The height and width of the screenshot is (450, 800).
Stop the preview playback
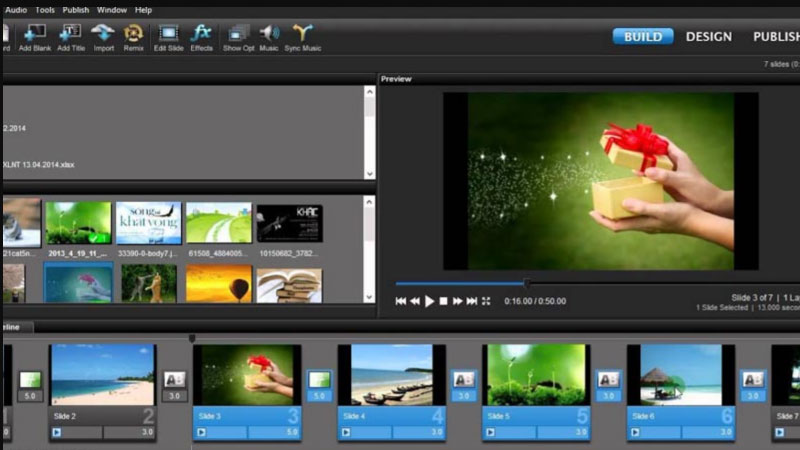(x=443, y=301)
